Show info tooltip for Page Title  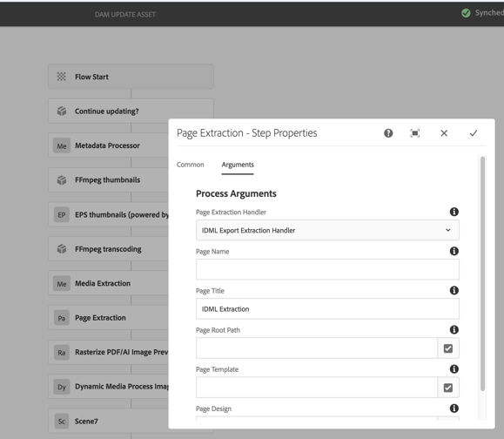click(x=454, y=290)
